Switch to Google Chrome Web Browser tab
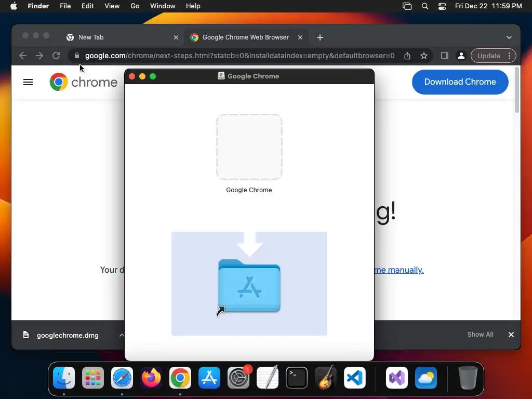Image resolution: width=532 pixels, height=399 pixels. tap(246, 37)
